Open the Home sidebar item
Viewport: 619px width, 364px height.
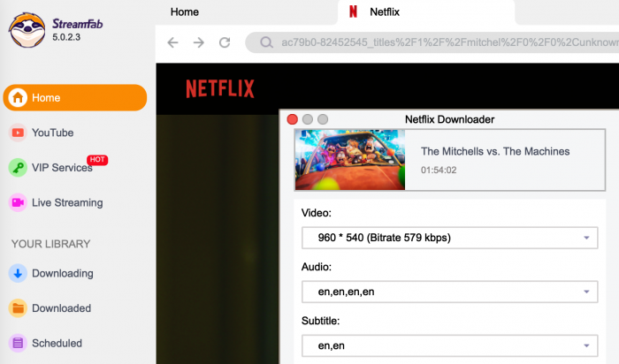click(x=75, y=97)
